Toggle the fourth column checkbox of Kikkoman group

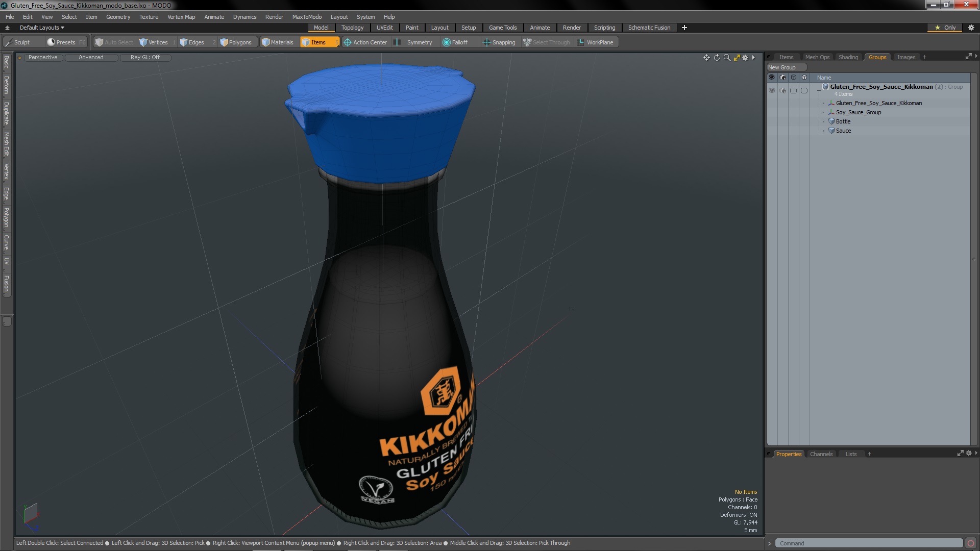pyautogui.click(x=804, y=90)
